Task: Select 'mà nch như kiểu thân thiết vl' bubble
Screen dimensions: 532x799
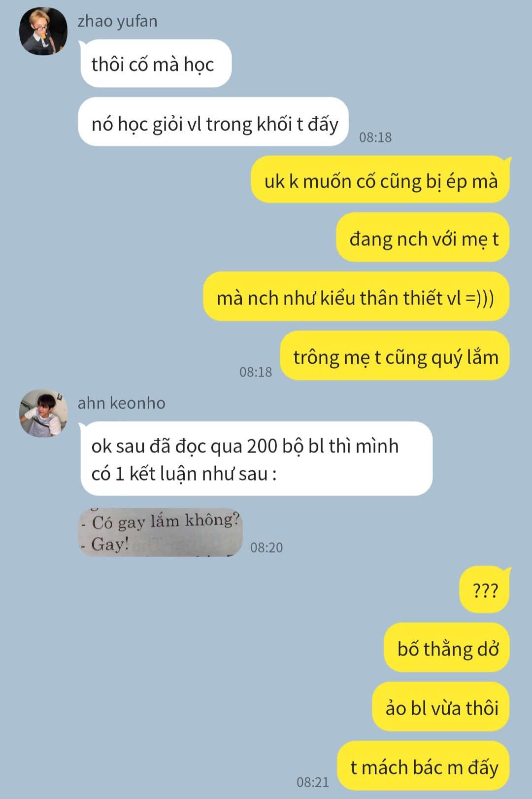Action: click(356, 297)
